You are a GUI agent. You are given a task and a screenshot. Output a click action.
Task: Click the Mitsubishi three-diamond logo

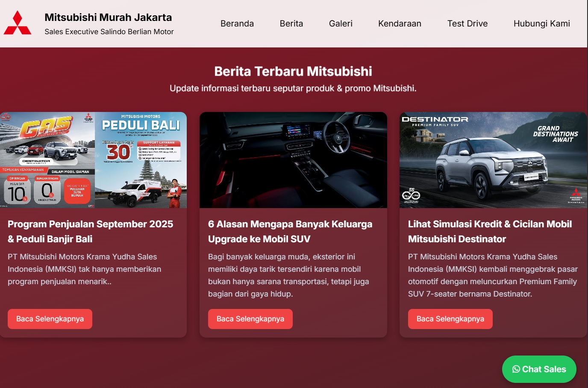(17, 23)
